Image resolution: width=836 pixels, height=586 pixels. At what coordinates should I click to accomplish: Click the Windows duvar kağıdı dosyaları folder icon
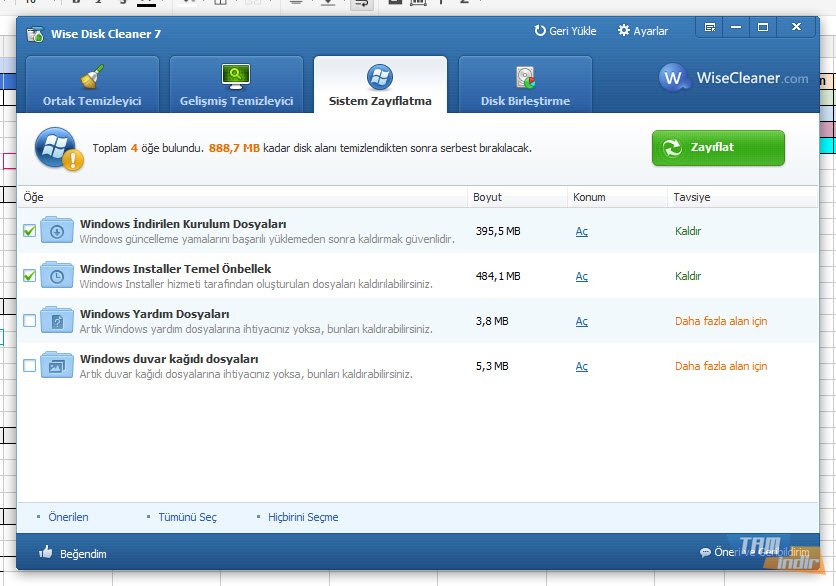(57, 366)
